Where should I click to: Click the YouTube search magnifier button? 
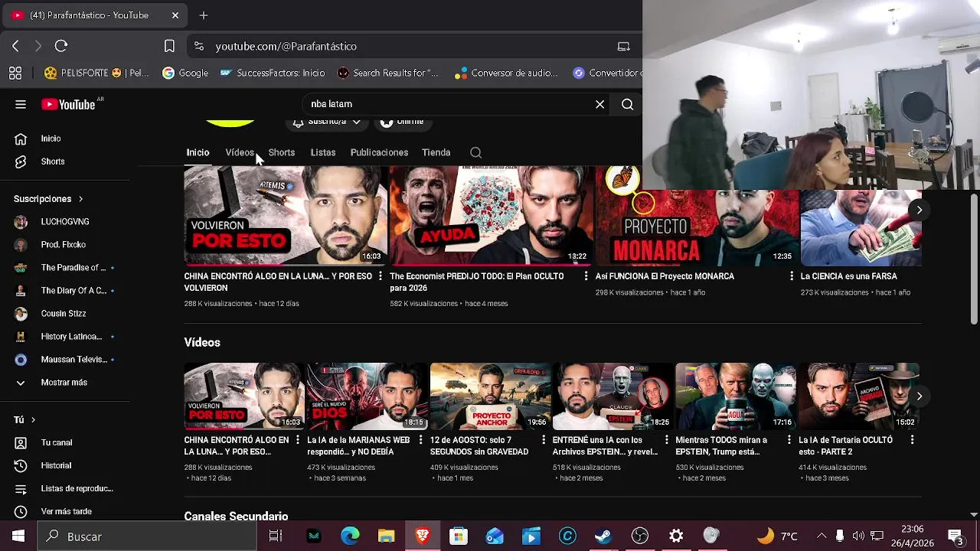pyautogui.click(x=627, y=105)
